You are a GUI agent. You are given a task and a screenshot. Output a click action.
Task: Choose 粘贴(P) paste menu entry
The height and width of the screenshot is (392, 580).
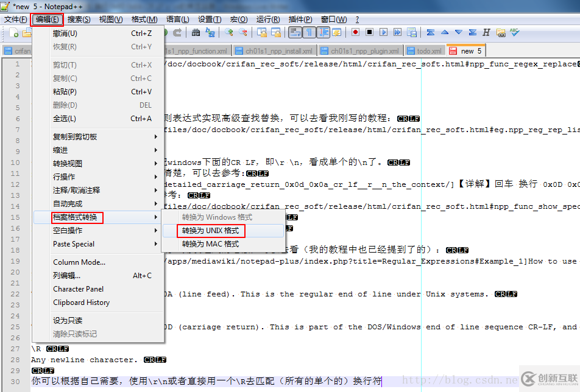(x=99, y=92)
